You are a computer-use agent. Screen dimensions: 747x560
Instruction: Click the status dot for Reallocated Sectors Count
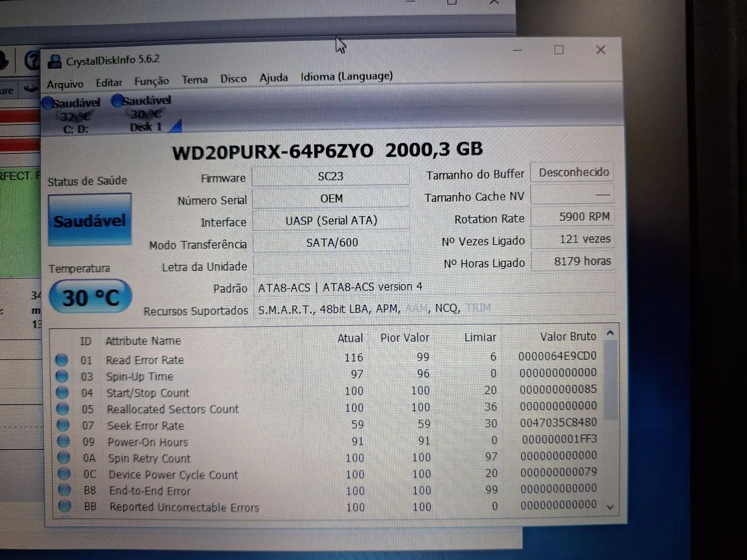point(62,409)
